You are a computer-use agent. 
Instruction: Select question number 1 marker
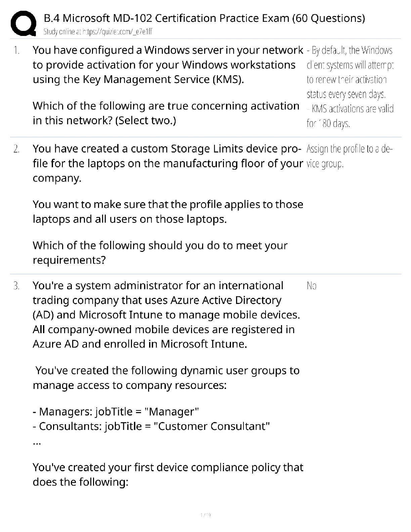[16, 50]
